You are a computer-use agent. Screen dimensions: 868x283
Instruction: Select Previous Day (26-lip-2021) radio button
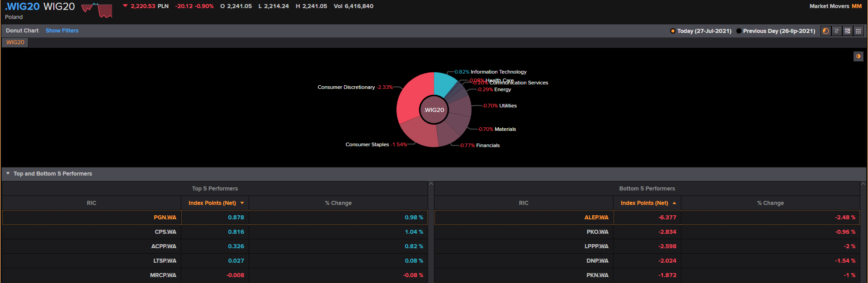tap(739, 31)
